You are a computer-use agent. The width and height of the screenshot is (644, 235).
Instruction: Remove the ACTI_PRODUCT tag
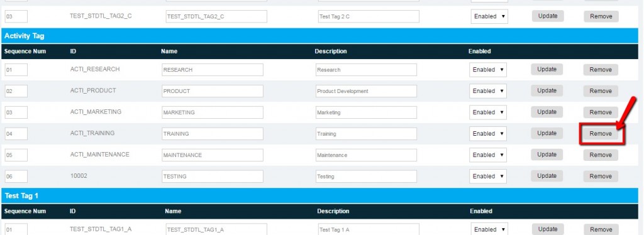pyautogui.click(x=601, y=91)
